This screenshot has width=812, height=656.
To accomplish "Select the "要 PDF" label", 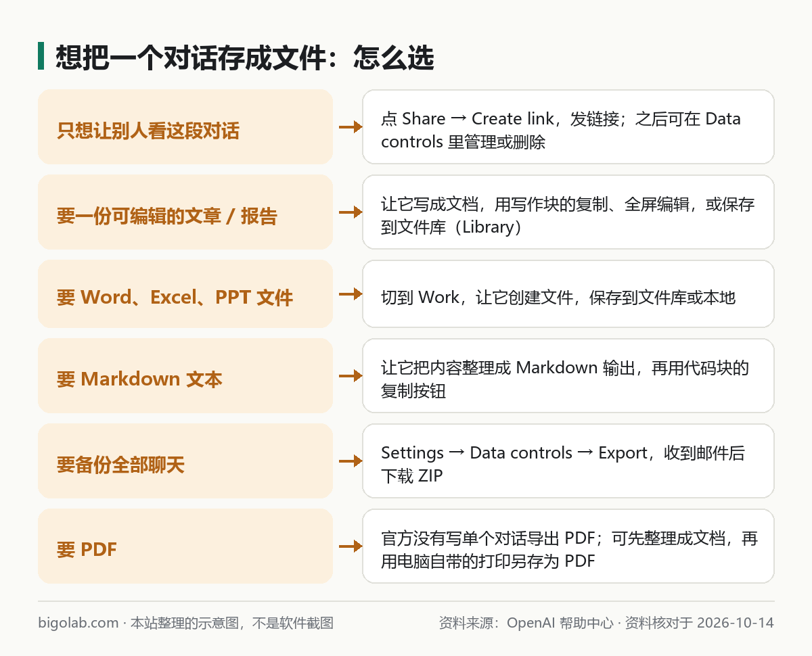I will [x=87, y=550].
